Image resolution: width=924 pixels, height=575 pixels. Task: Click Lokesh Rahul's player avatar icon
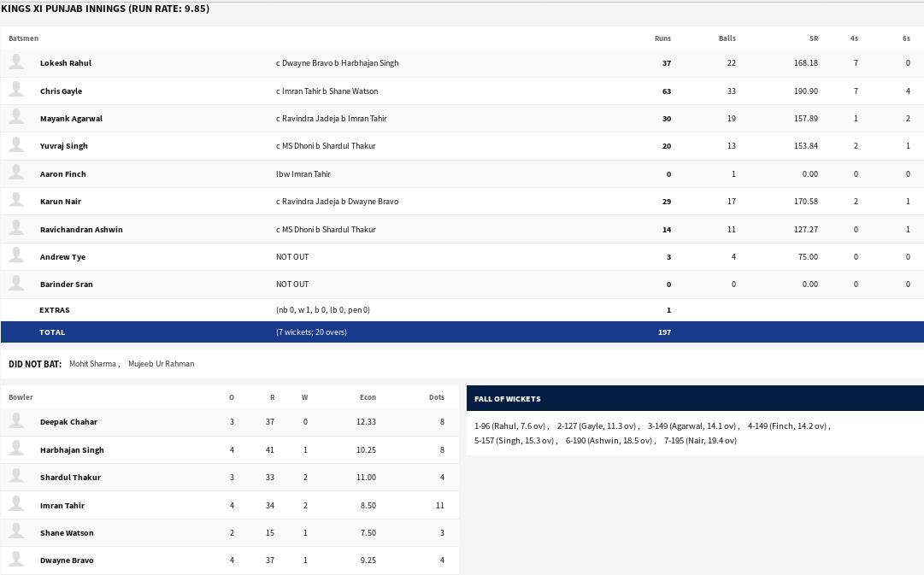click(x=16, y=62)
